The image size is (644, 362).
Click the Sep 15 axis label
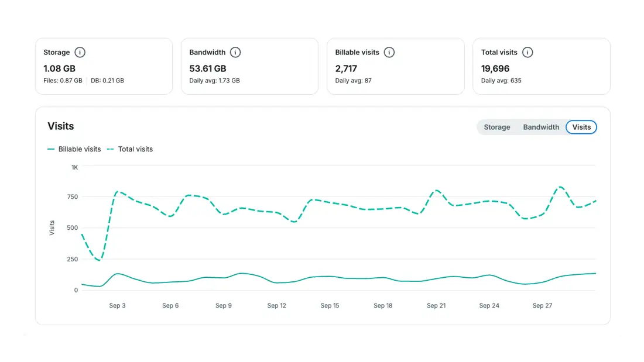point(330,305)
